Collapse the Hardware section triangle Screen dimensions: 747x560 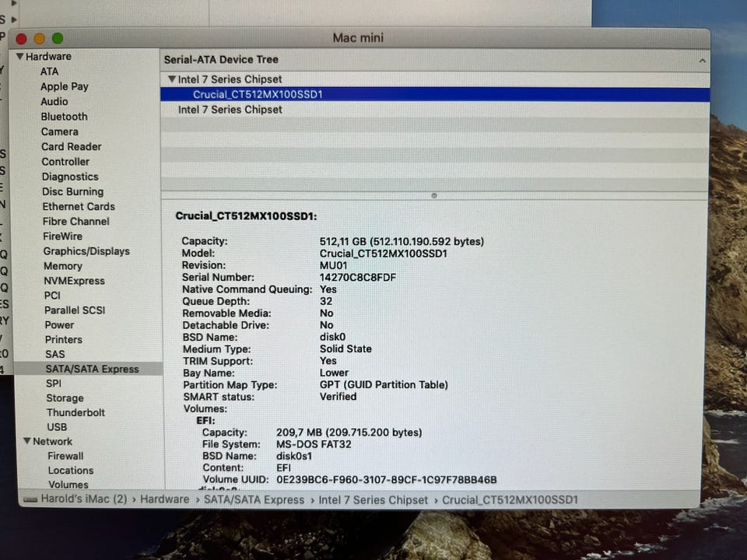(19, 56)
